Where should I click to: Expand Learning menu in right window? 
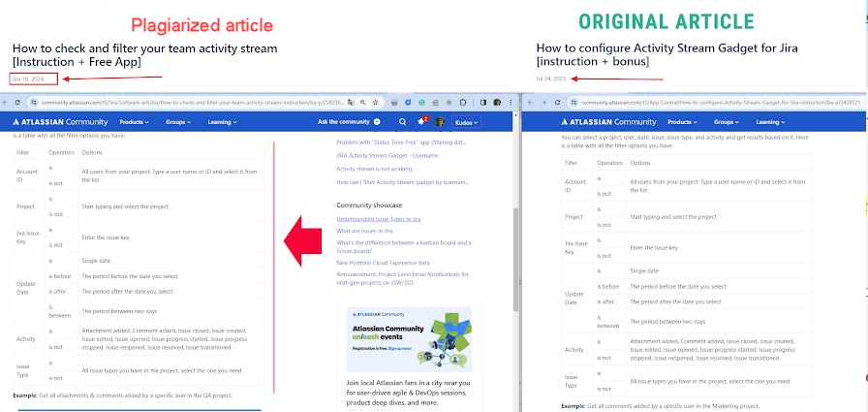[770, 122]
